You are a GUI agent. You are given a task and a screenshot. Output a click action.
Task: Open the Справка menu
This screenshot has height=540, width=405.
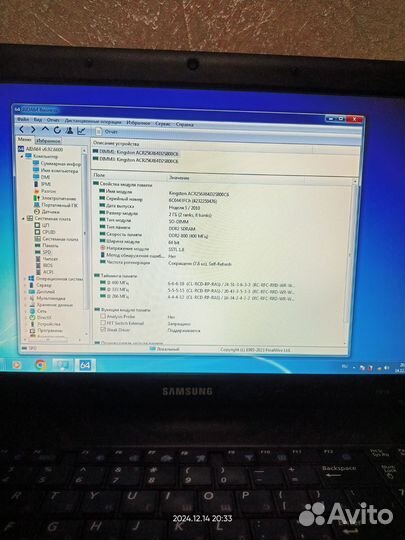point(184,124)
